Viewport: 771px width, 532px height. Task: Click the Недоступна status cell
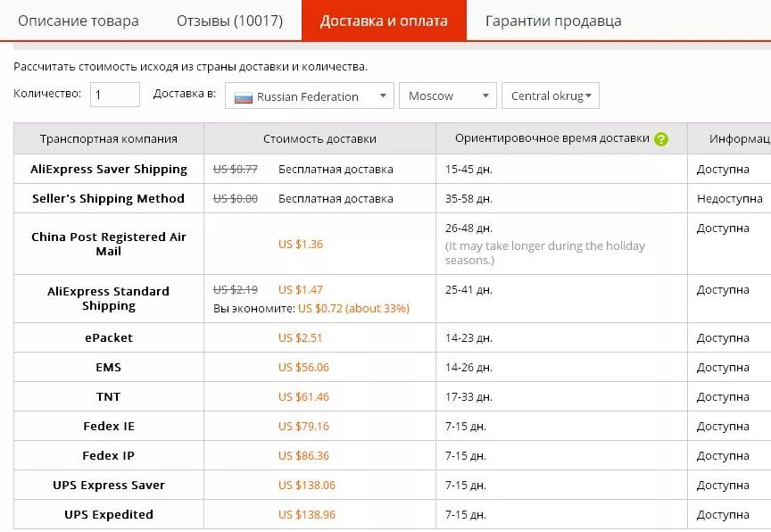coord(729,199)
